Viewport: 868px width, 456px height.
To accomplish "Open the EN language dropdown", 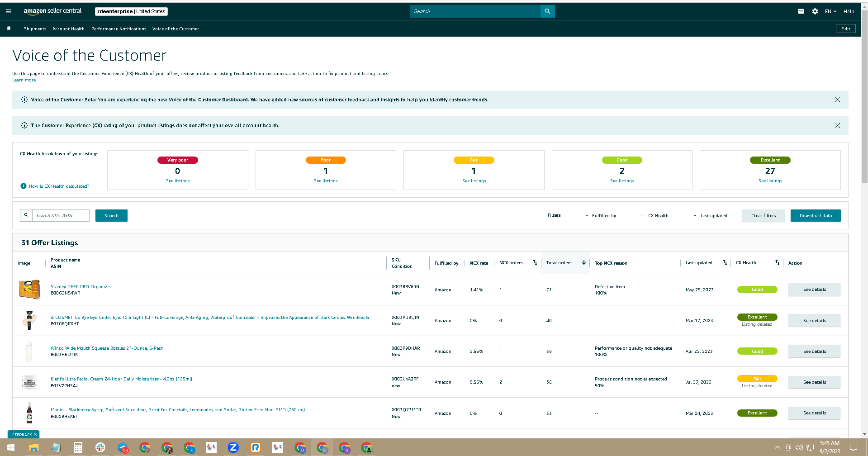I will tap(830, 11).
